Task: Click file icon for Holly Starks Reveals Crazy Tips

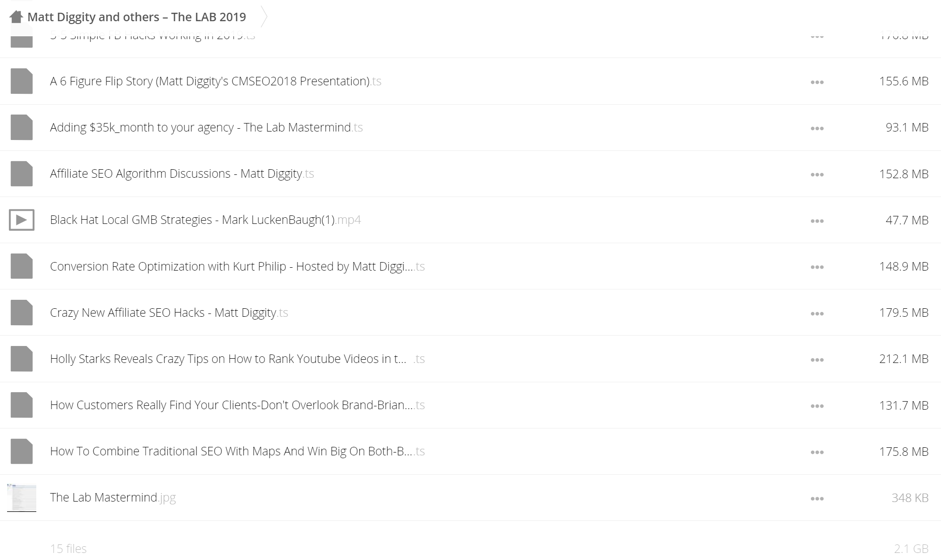Action: click(x=22, y=359)
